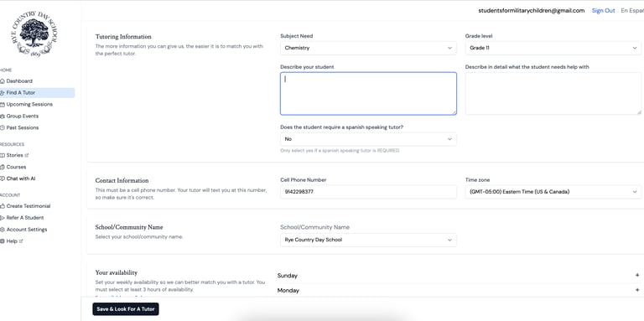Click the Rye Country Day School logo
Viewport: 644px width, 321px height.
34,34
